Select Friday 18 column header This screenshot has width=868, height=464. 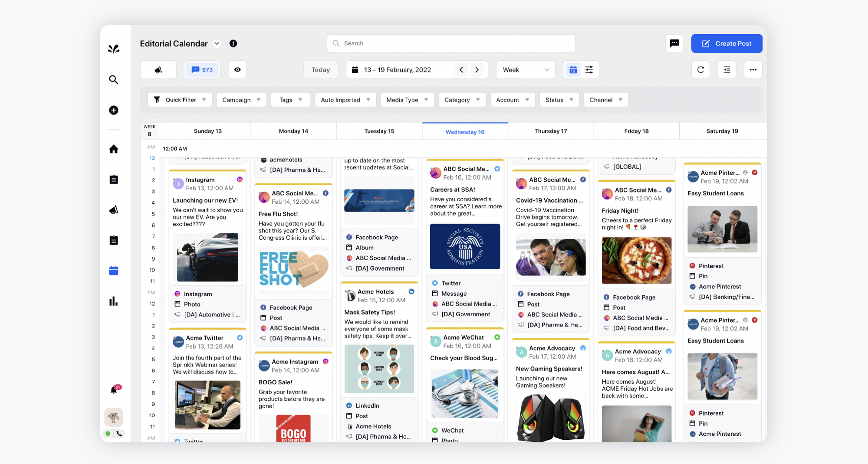(x=636, y=131)
